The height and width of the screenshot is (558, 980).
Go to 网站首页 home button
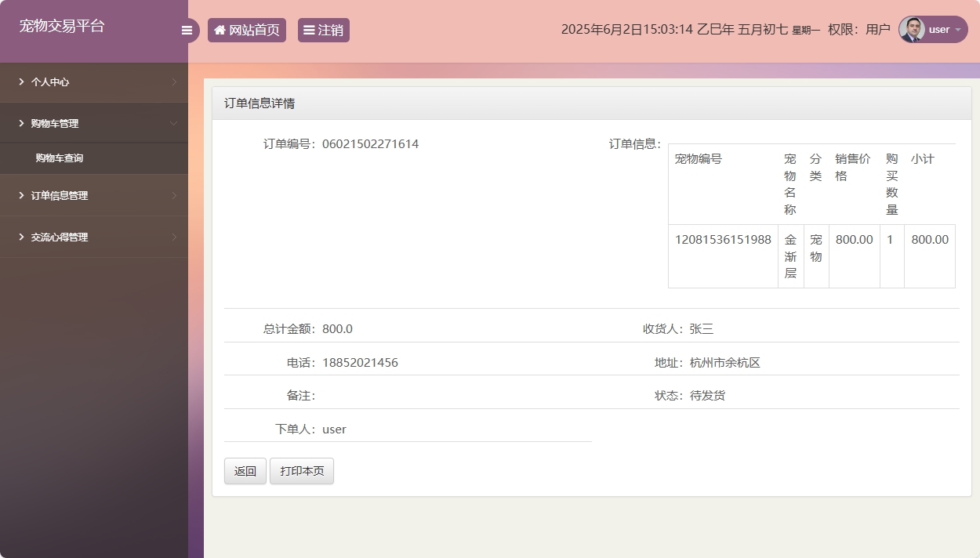tap(246, 31)
